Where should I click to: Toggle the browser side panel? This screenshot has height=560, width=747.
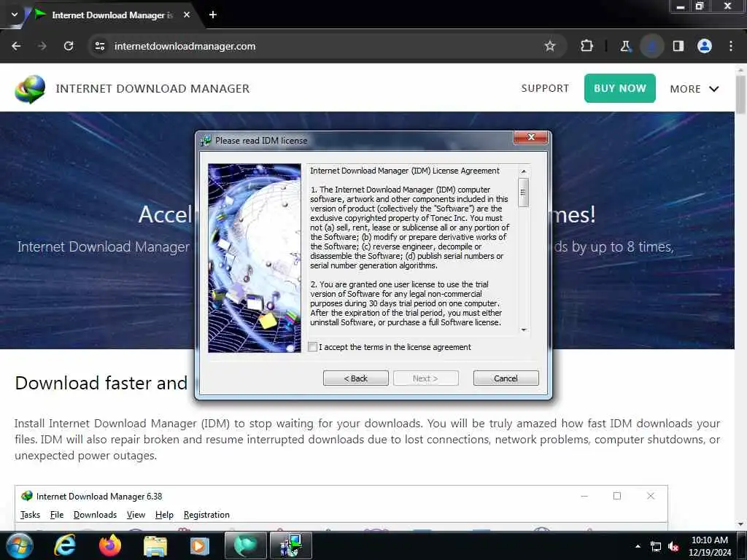point(678,46)
